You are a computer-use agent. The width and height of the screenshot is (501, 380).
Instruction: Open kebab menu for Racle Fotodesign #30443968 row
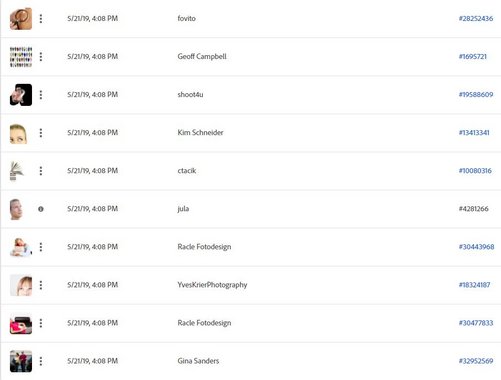(41, 247)
